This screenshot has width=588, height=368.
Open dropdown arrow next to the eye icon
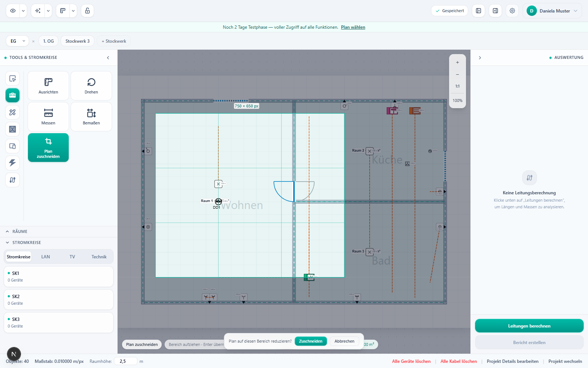click(x=23, y=11)
